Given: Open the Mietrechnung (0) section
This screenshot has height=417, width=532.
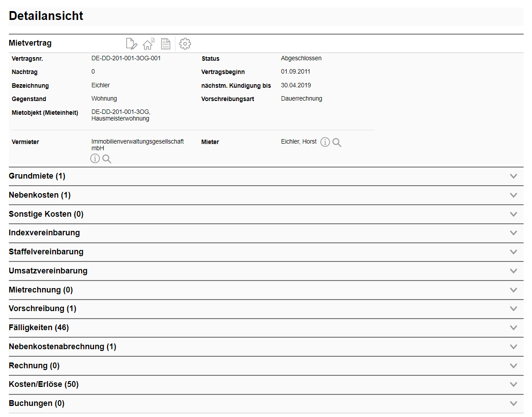Looking at the screenshot, I should pos(513,290).
